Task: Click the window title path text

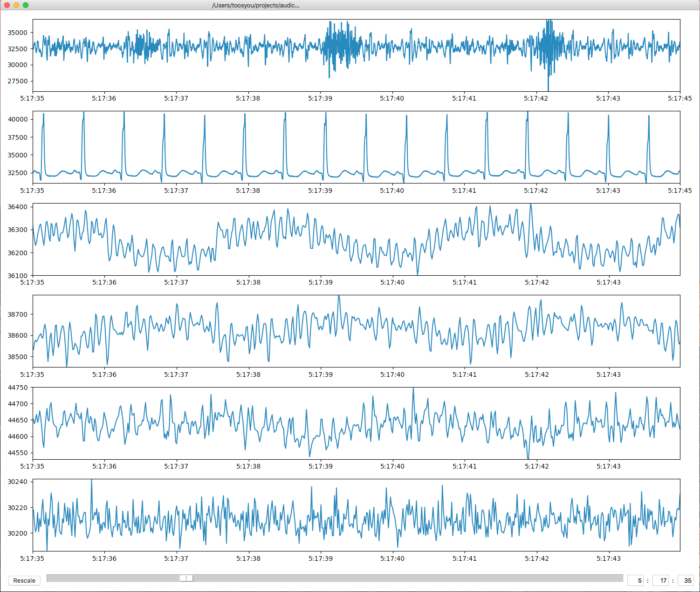Action: click(x=256, y=5)
